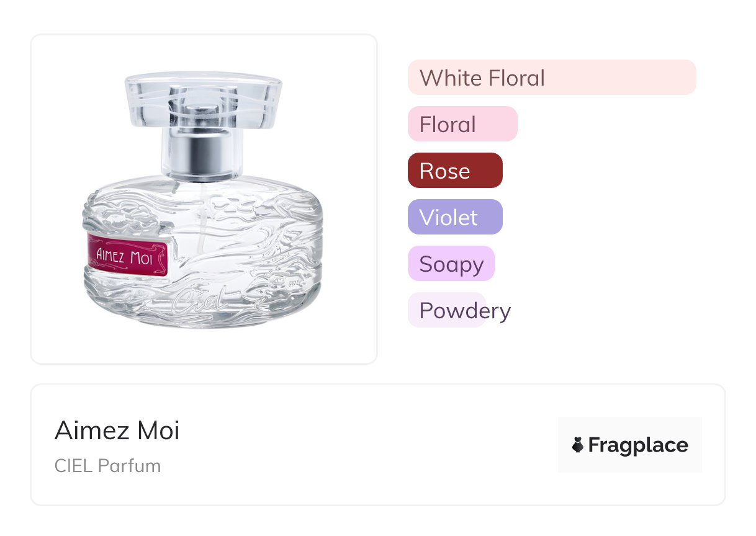The width and height of the screenshot is (756, 536).
Task: Click the embossed Ciel script on bottle
Action: [x=199, y=300]
